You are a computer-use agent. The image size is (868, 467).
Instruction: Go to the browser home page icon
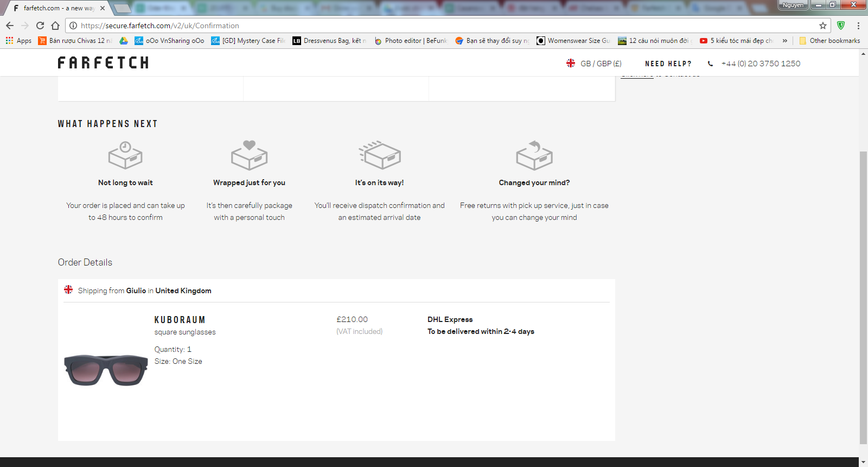[55, 26]
